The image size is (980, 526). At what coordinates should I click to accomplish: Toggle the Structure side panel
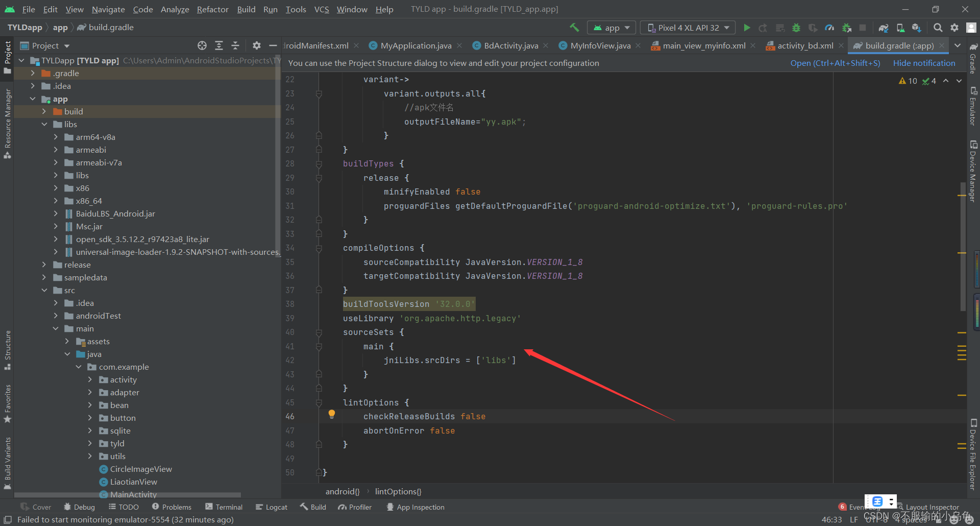[7, 350]
